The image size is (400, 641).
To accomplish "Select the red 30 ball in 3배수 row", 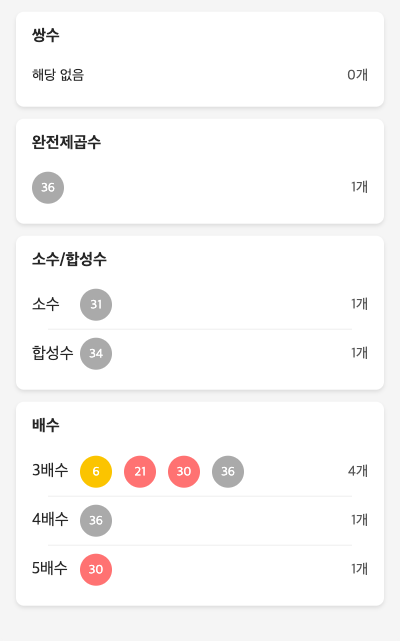I will 184,472.
